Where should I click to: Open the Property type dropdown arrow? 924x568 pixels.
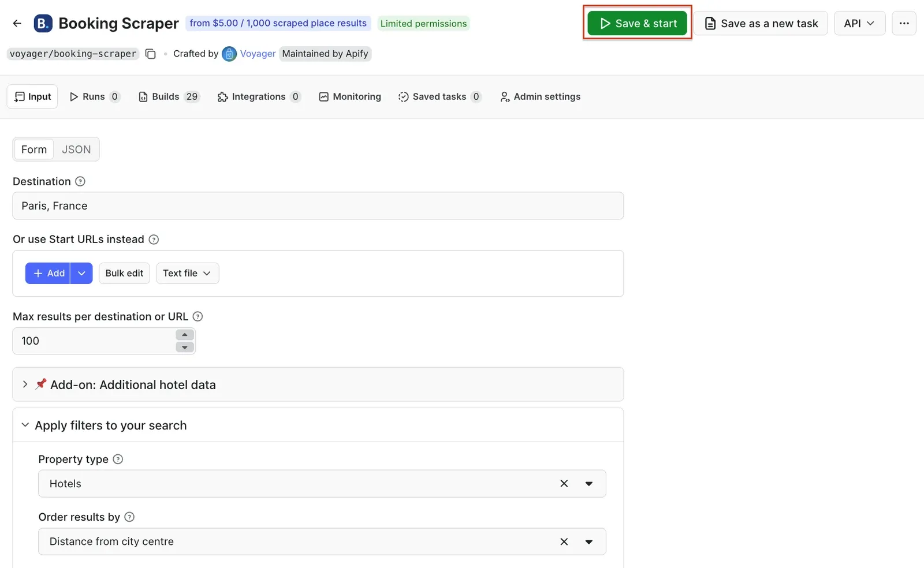click(589, 484)
